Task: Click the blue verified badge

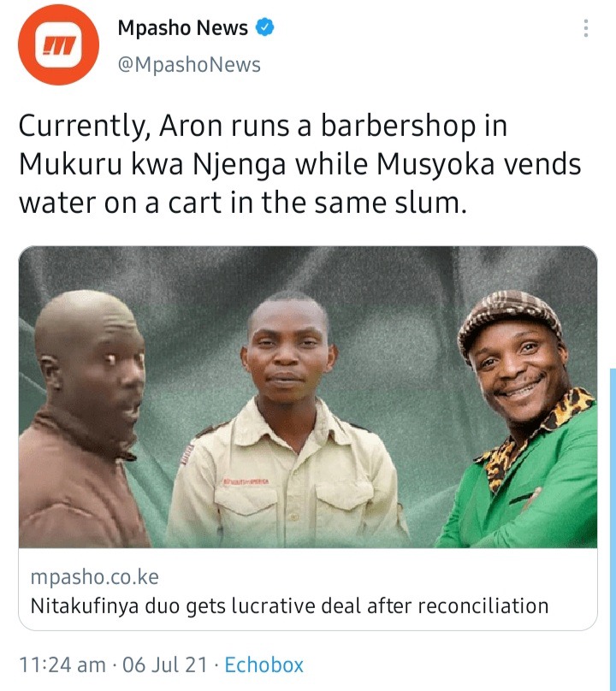Action: click(265, 27)
